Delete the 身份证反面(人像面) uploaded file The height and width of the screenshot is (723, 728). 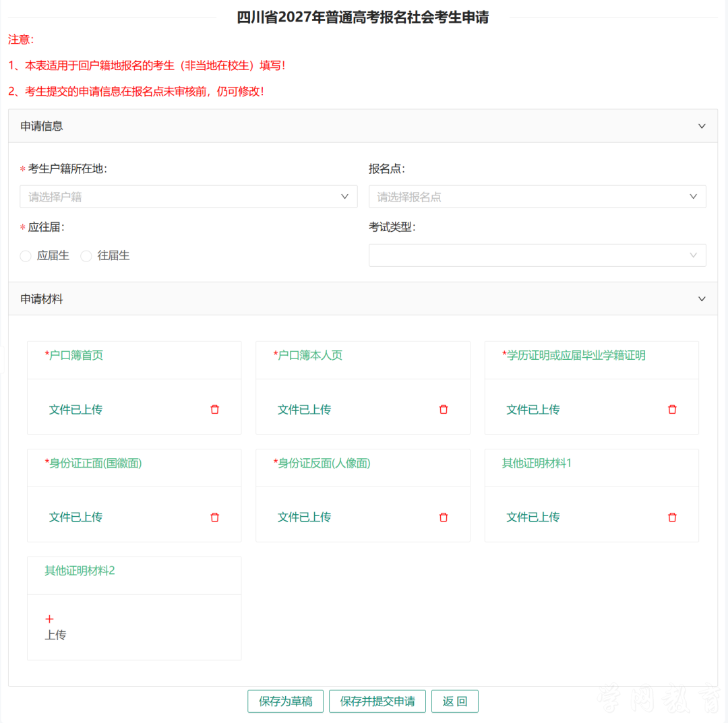coord(444,517)
